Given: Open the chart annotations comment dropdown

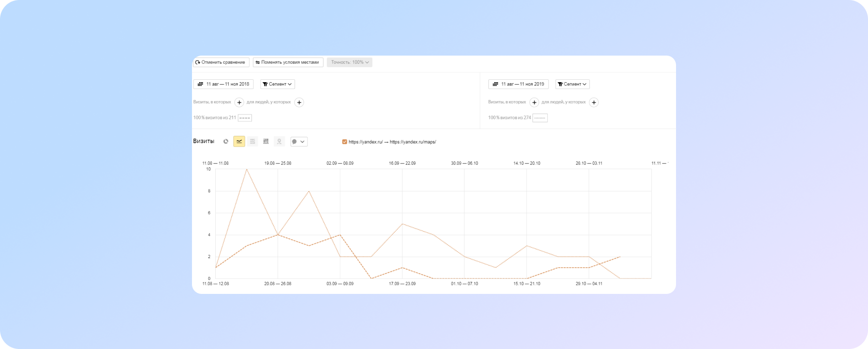Looking at the screenshot, I should point(299,142).
